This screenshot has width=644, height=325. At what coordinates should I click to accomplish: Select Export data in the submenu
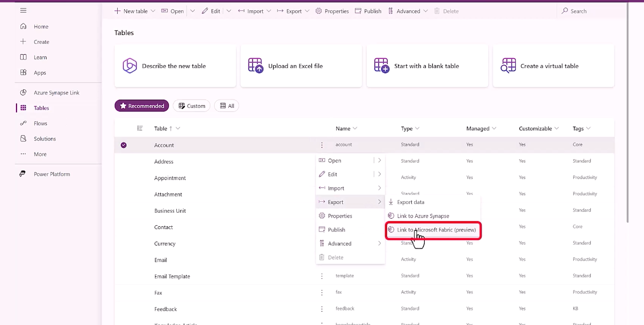coord(433,202)
